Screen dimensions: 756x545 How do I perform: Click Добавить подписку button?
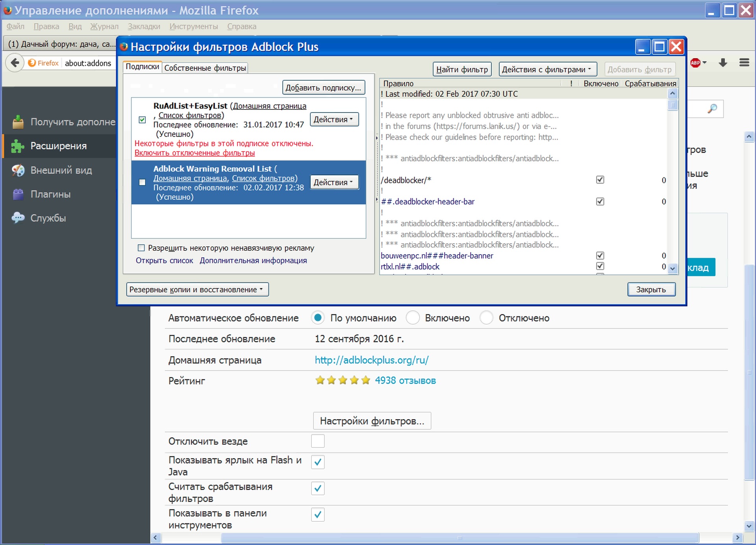pyautogui.click(x=323, y=87)
